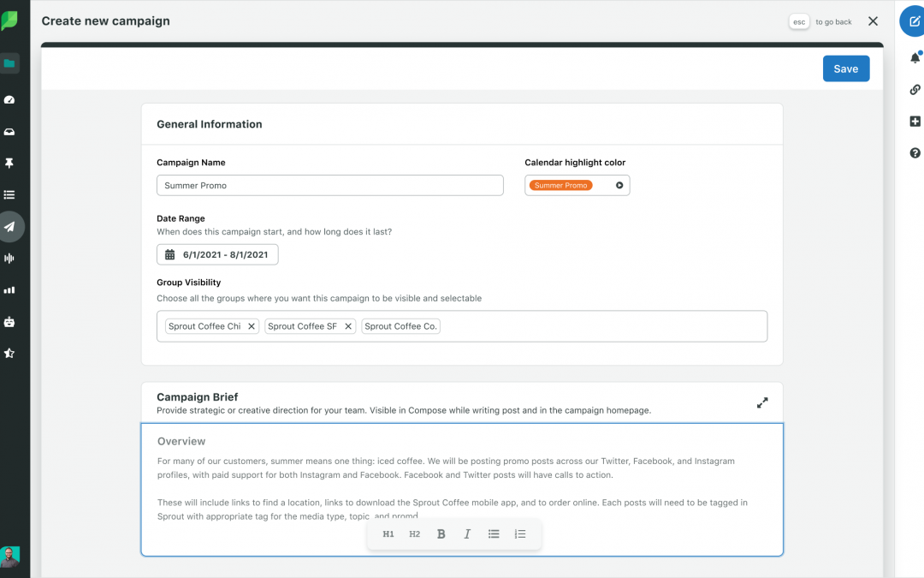Click the link icon in right sidebar

(915, 90)
